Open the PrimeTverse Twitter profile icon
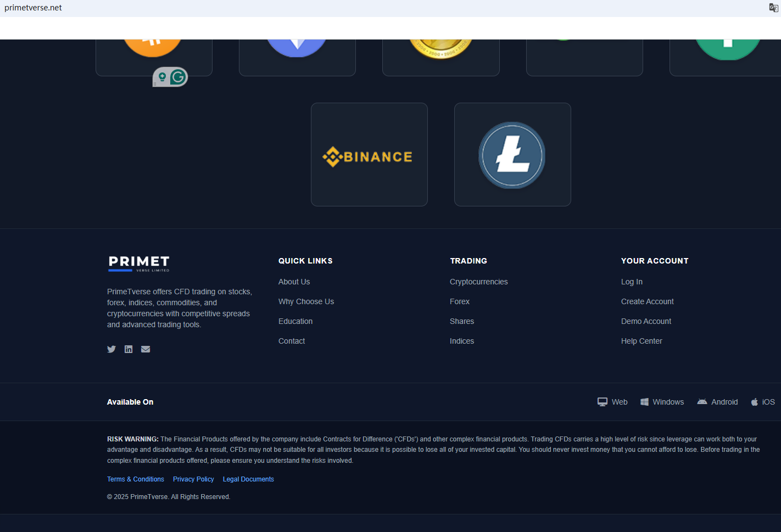 (111, 349)
